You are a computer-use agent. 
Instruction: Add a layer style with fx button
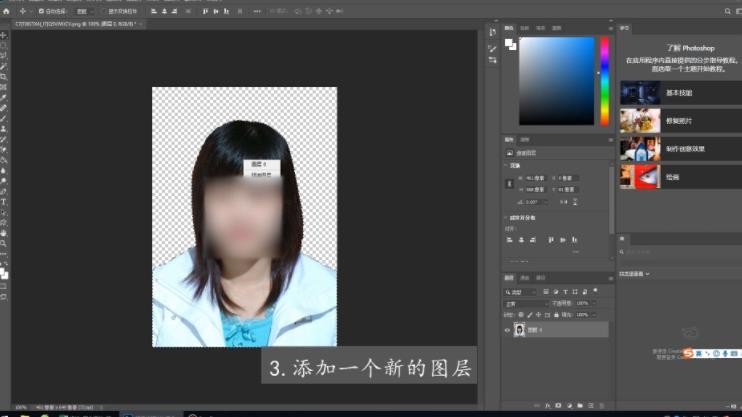(548, 406)
